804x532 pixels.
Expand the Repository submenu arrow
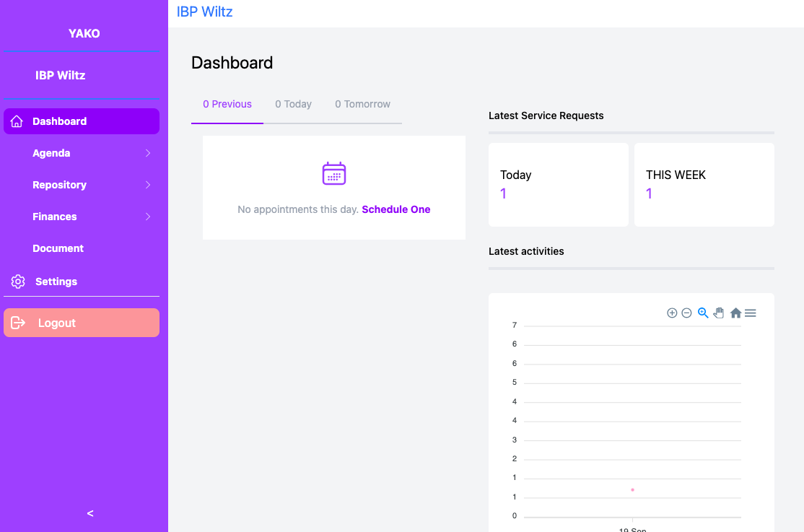click(148, 185)
